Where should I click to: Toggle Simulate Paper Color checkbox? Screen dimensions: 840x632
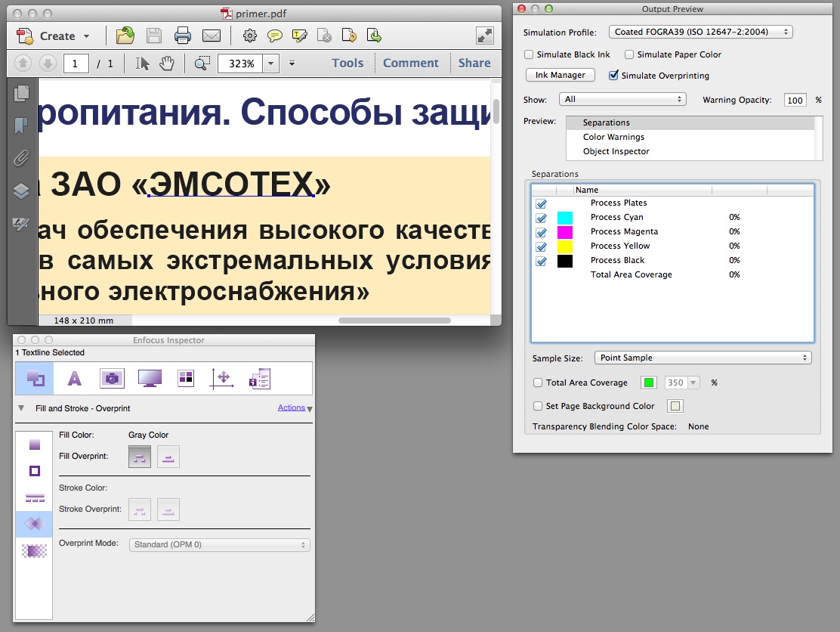click(629, 54)
